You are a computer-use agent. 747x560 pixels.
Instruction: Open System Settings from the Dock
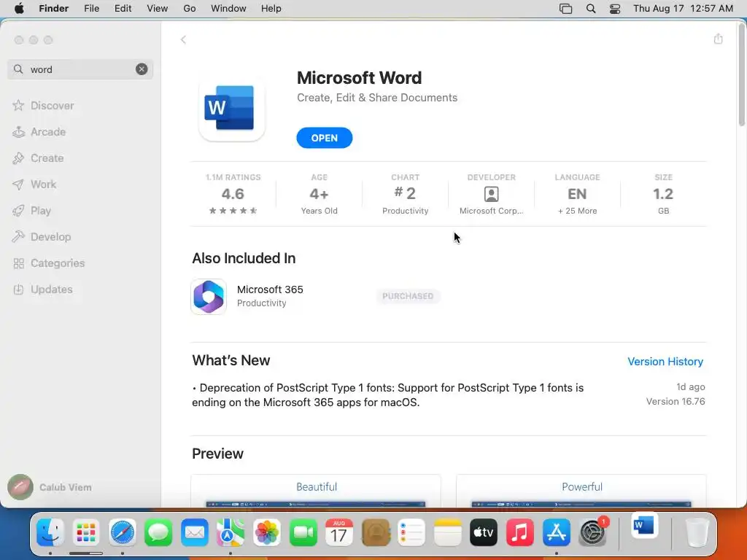592,532
